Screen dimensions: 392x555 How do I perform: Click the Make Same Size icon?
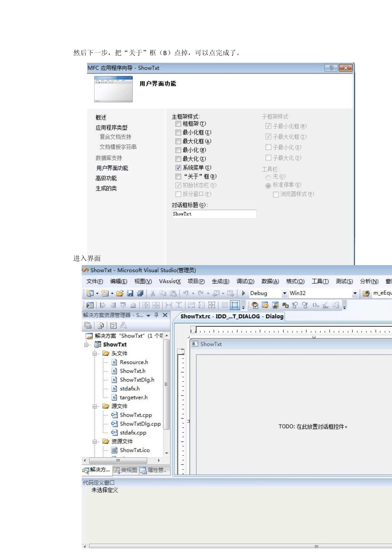tap(212, 305)
